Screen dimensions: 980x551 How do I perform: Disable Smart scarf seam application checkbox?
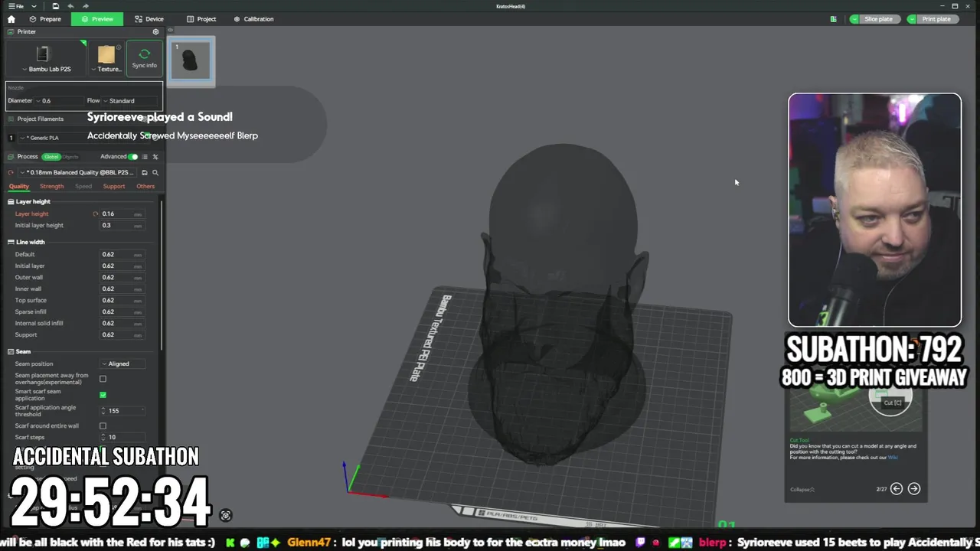click(x=103, y=395)
